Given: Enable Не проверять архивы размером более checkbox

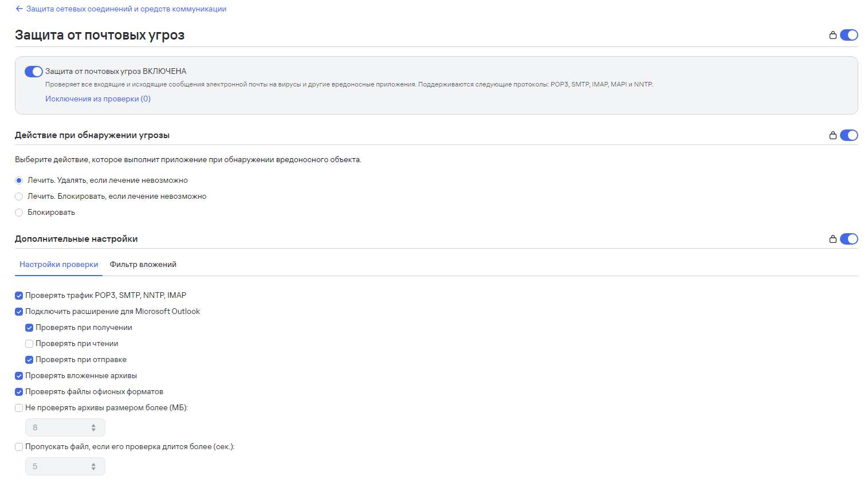Looking at the screenshot, I should pos(19,408).
